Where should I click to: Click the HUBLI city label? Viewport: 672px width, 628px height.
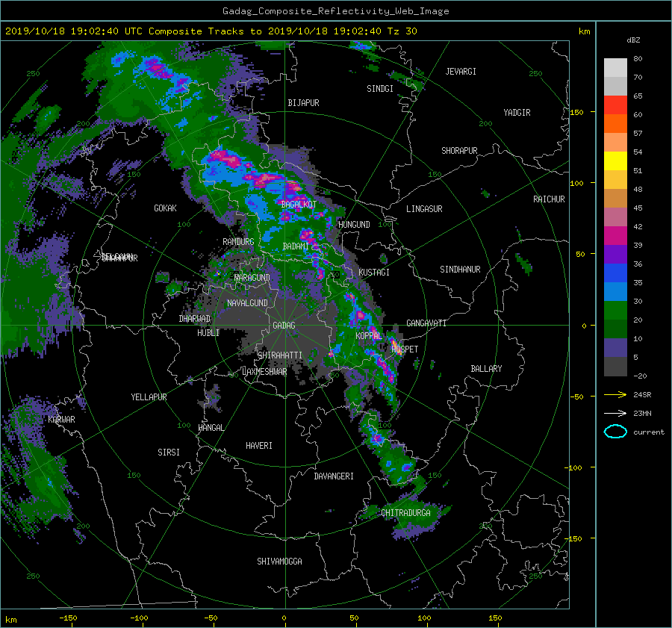tap(208, 333)
